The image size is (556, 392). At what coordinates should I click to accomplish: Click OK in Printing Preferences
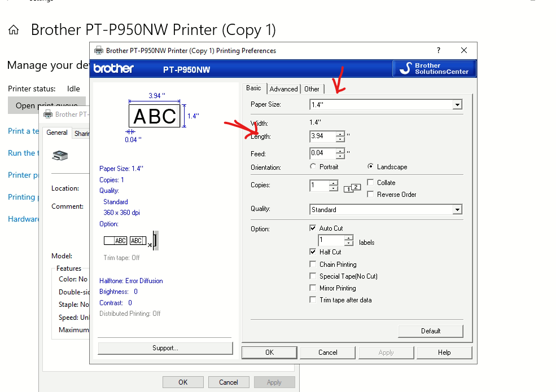(x=269, y=353)
